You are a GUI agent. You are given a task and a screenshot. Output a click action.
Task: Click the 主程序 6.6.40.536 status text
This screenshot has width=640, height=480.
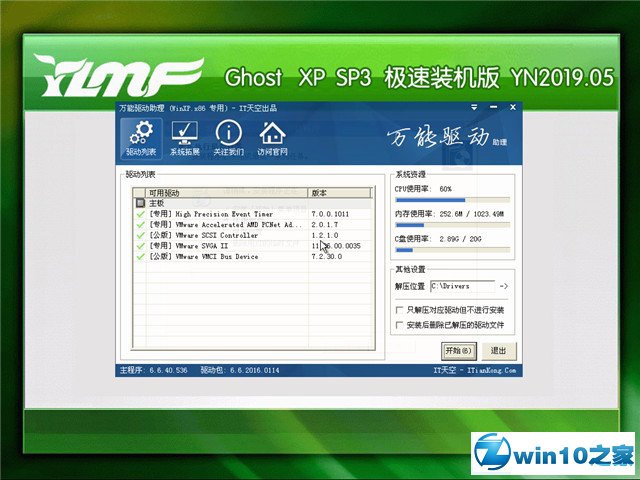point(153,370)
